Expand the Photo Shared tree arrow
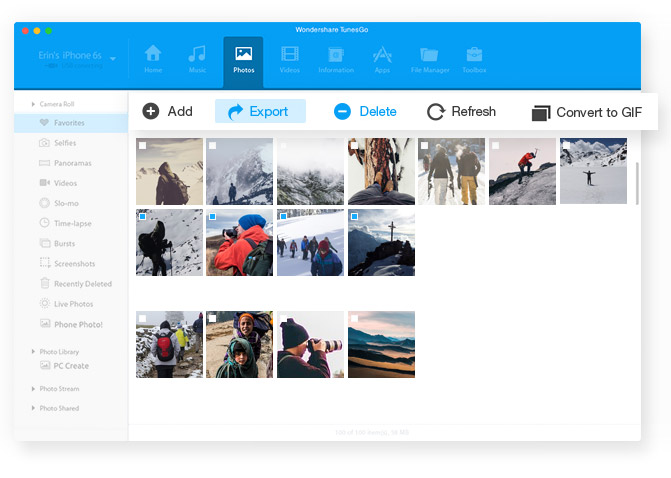Screen dimensions: 671x478 33,408
